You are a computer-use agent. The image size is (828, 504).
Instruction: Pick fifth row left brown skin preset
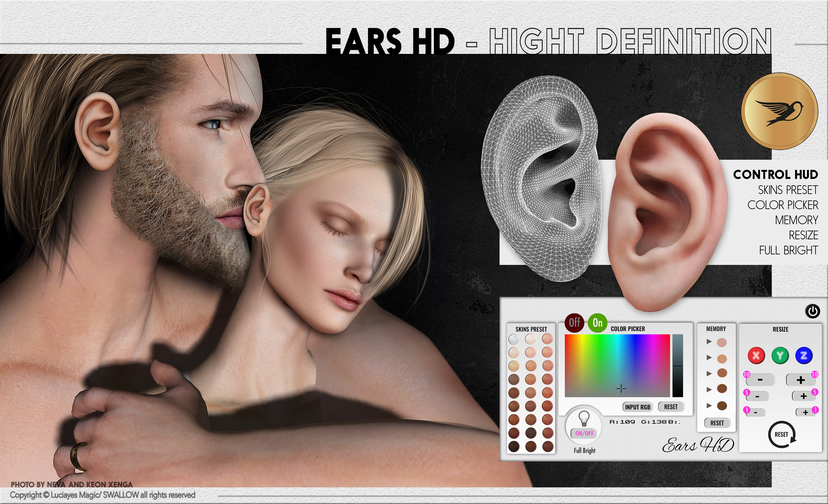pos(514,393)
